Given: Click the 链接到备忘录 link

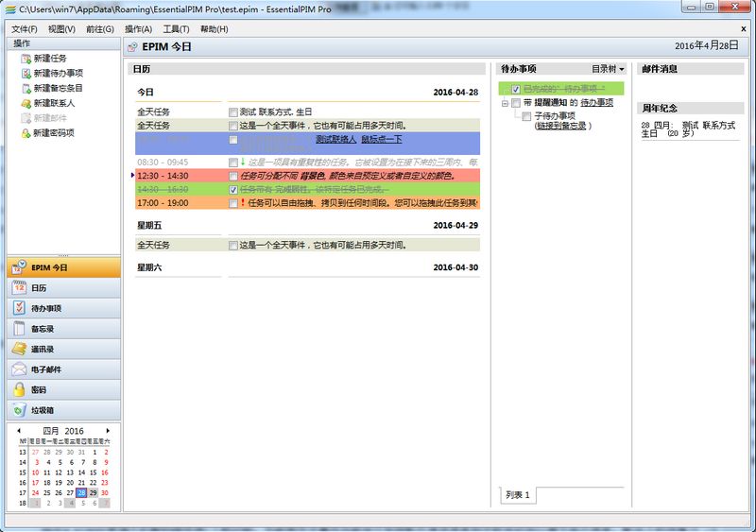Looking at the screenshot, I should click(561, 126).
